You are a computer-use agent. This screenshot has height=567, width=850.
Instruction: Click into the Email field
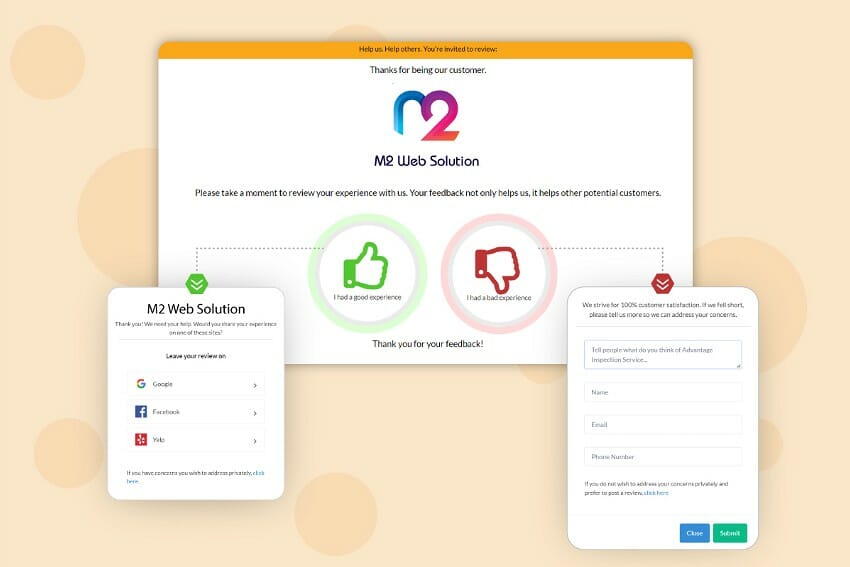[662, 424]
